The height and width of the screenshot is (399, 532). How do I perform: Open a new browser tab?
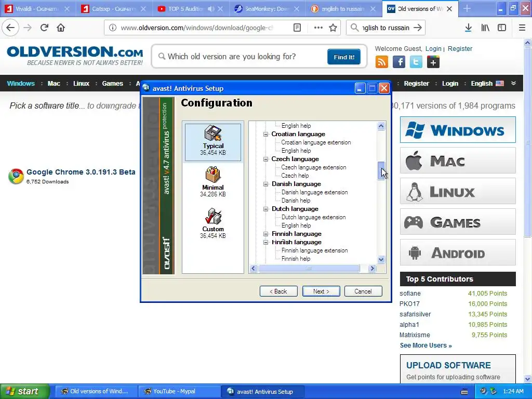[467, 9]
